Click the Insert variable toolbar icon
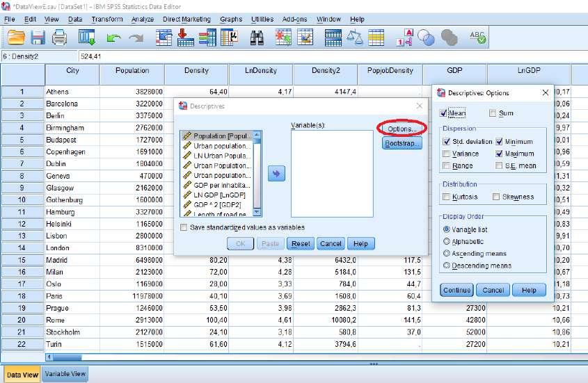 click(x=305, y=38)
